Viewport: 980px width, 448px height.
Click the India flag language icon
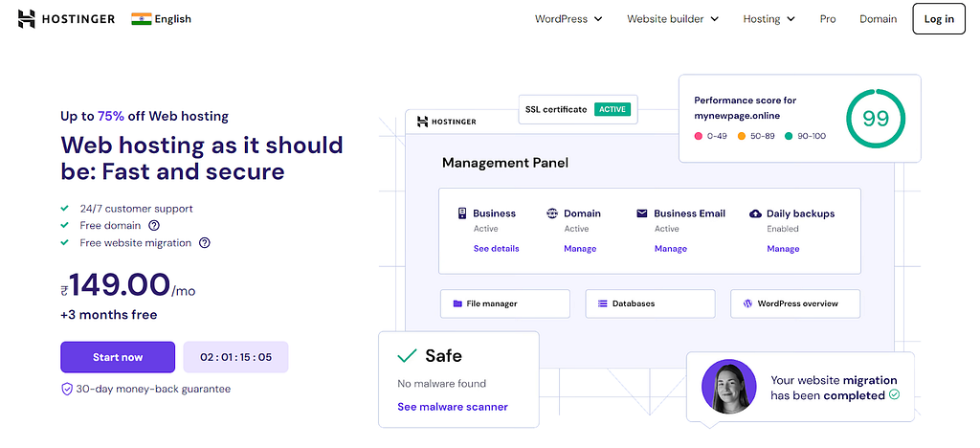coord(142,19)
